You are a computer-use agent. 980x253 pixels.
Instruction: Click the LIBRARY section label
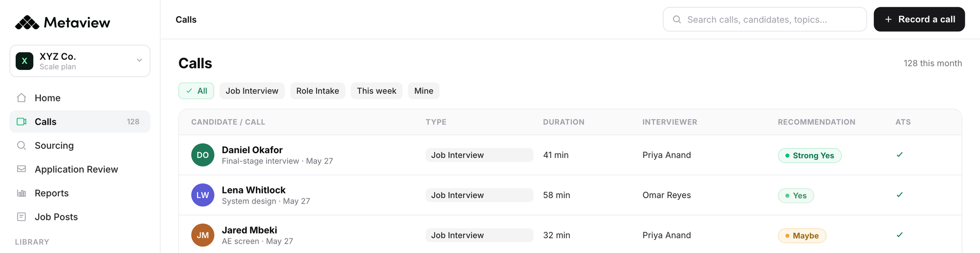point(32,242)
